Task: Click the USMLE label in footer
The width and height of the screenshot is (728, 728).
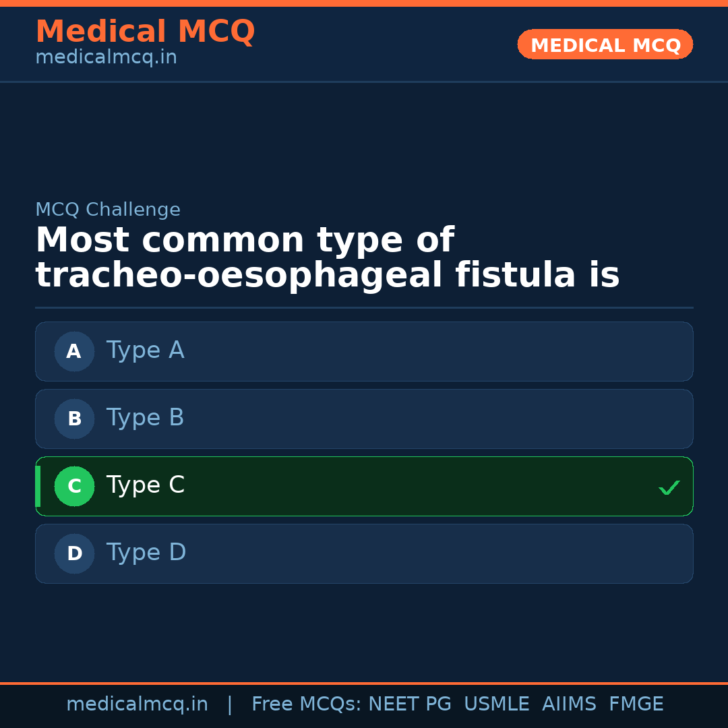Action: (x=496, y=704)
